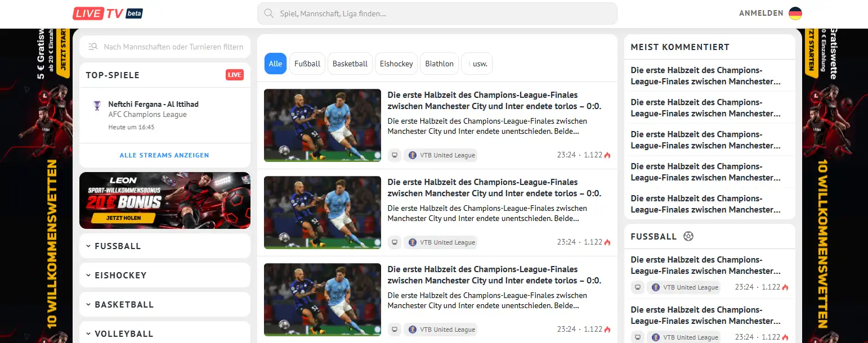Click the TV icon in the first right-hand FUSSBALL article
Screen dimensions: 868x343
pos(638,287)
